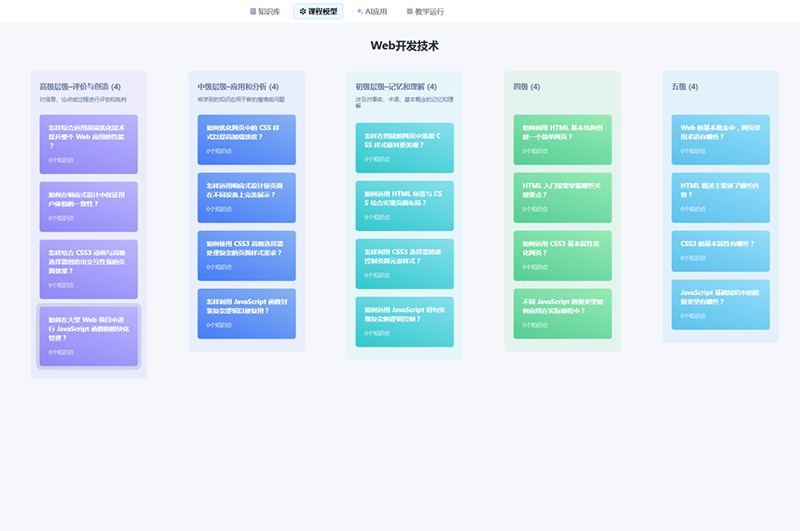Screen dimensions: 800x531
Task: Click the 课程模型 gear icon
Action: coord(303,12)
